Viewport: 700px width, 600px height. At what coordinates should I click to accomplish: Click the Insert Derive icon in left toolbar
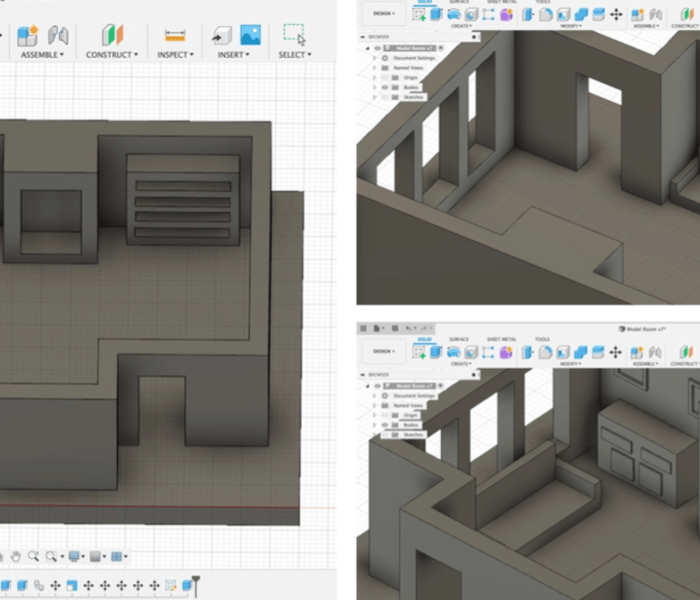click(219, 35)
